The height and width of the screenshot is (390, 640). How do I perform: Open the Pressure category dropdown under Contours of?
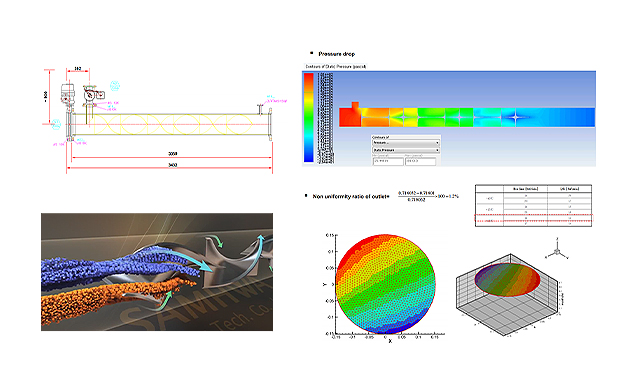(x=406, y=143)
